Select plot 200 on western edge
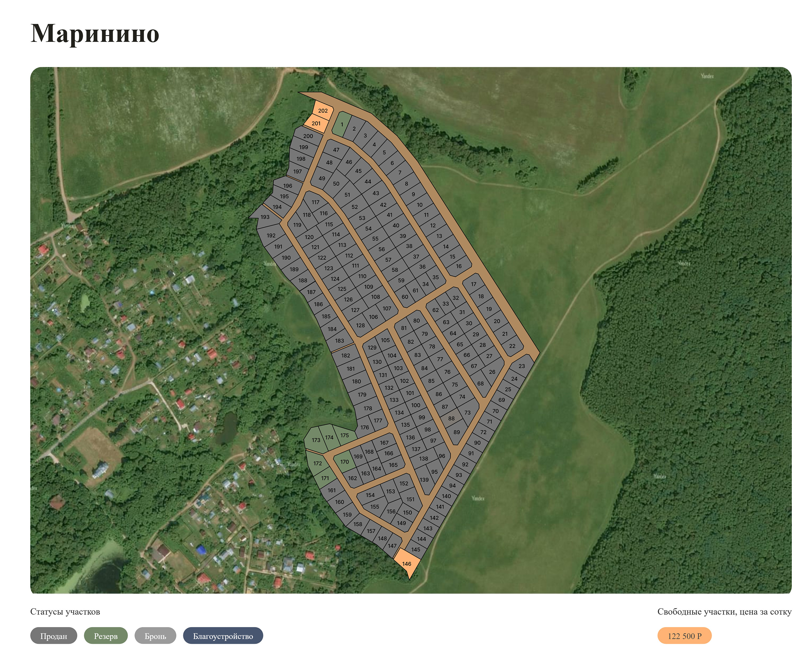The width and height of the screenshot is (812, 668). tap(308, 136)
